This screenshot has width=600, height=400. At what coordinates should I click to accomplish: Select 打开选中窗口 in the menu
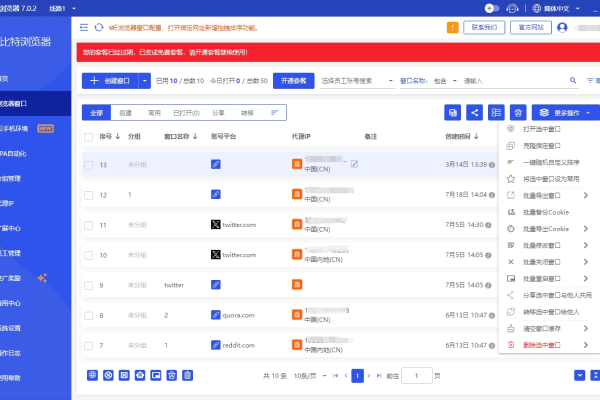coord(541,129)
